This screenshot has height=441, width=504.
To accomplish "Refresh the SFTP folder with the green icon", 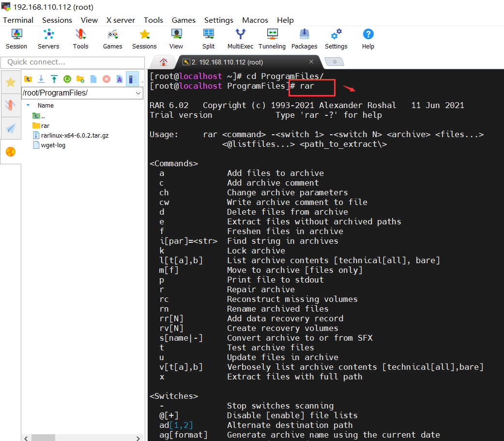I will [x=67, y=79].
